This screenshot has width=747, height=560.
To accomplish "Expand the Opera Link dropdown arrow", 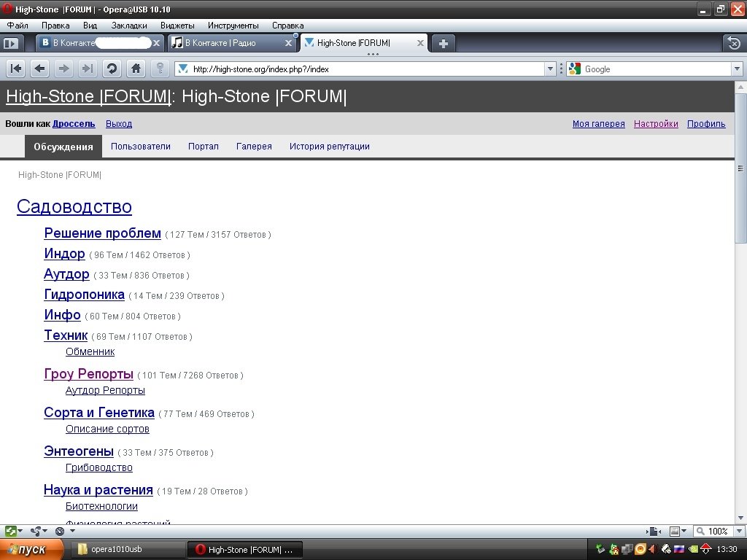I will pyautogui.click(x=20, y=531).
